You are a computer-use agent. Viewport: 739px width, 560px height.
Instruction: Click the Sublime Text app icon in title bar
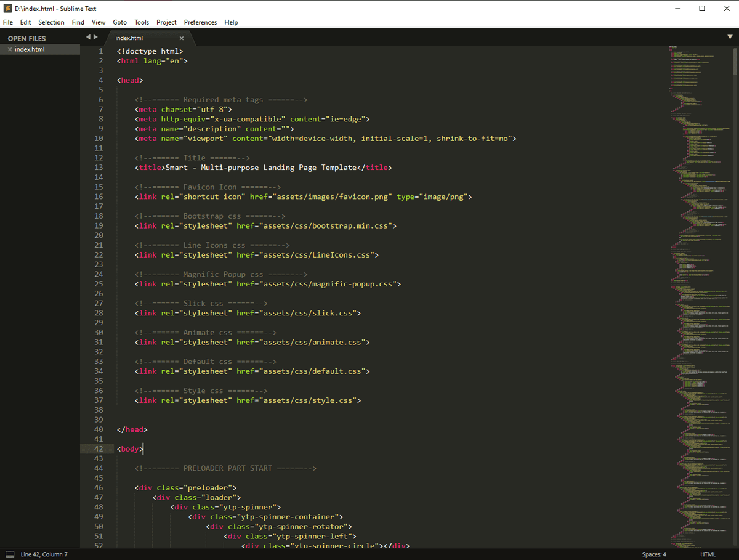click(x=7, y=9)
